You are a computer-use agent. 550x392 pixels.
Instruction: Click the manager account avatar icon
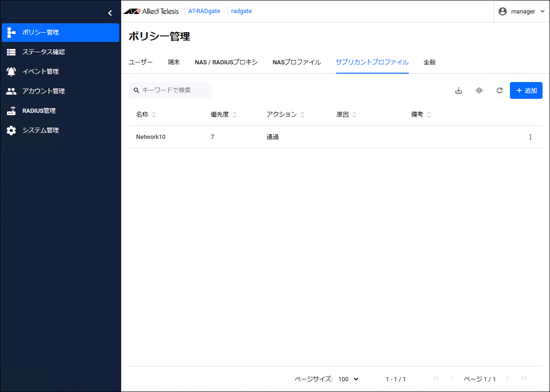502,12
